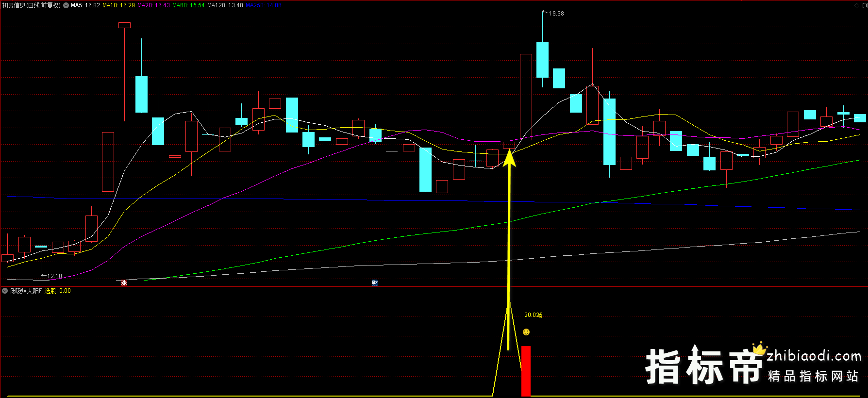Click the green MA60: 15.54 label

(188, 6)
